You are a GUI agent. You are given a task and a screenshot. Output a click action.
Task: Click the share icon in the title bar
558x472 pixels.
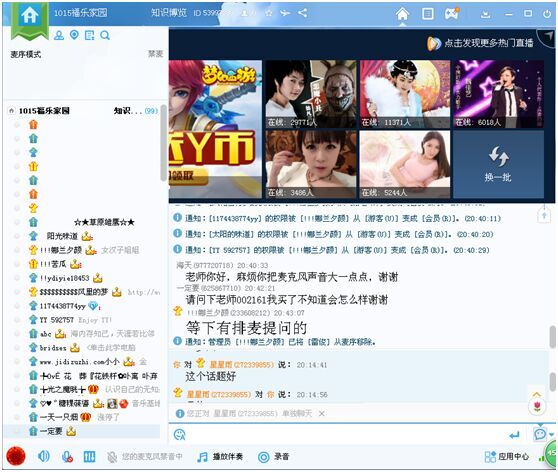[x=302, y=13]
